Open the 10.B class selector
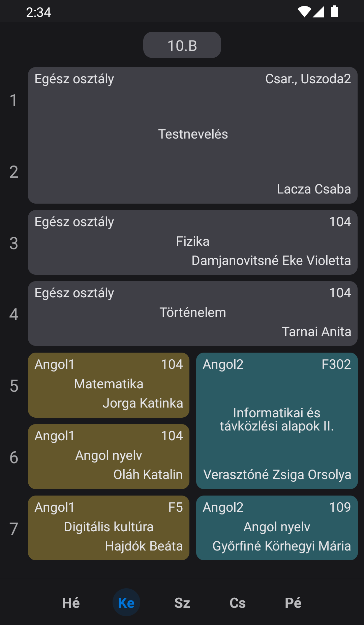The width and height of the screenshot is (364, 625). (182, 45)
